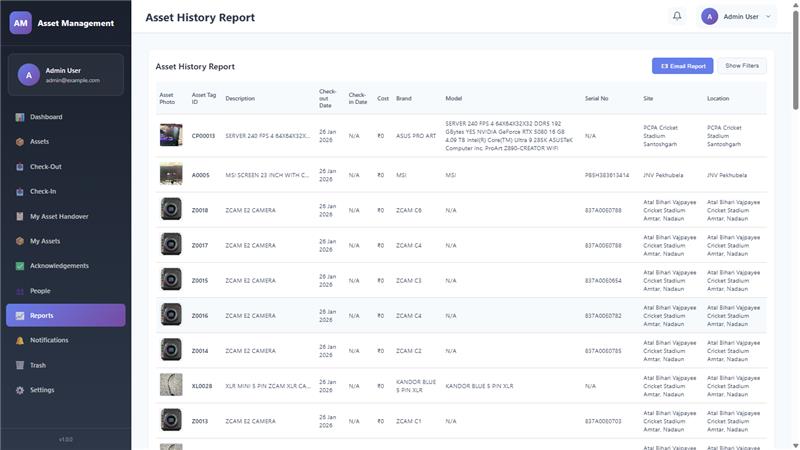Navigate to Check-Out page
This screenshot has width=800, height=450.
65,166
